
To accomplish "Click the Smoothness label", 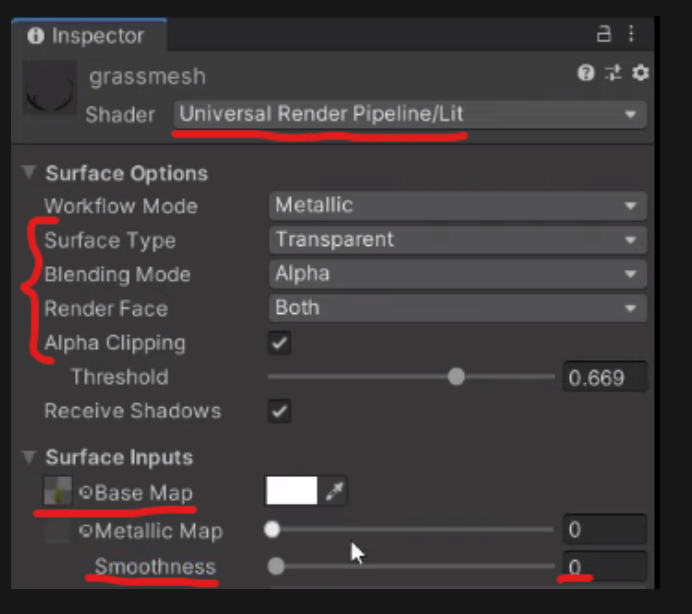I will [155, 567].
